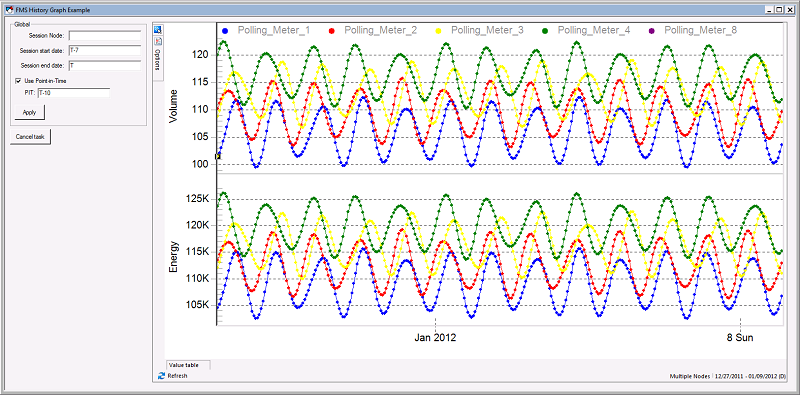Open the vertical Options tab
This screenshot has height=395, width=800.
[x=158, y=60]
